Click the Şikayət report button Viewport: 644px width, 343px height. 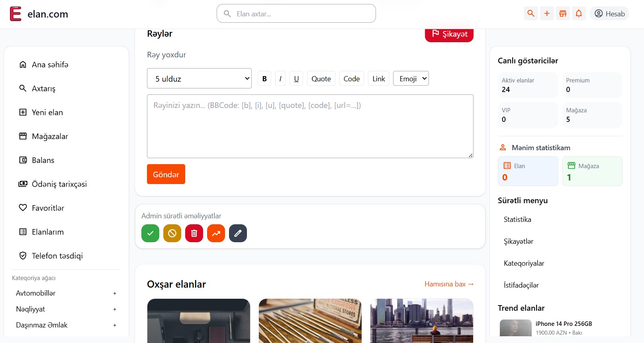point(449,34)
